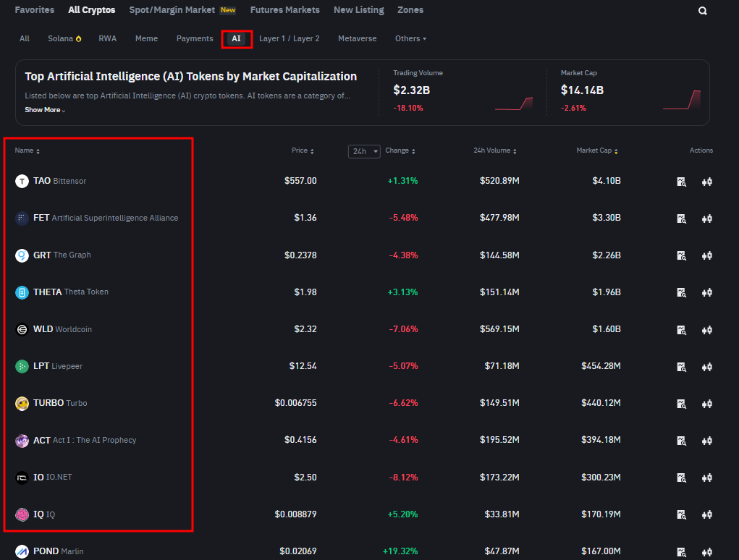Open the FET row details icon
This screenshot has width=739, height=560.
pos(682,218)
